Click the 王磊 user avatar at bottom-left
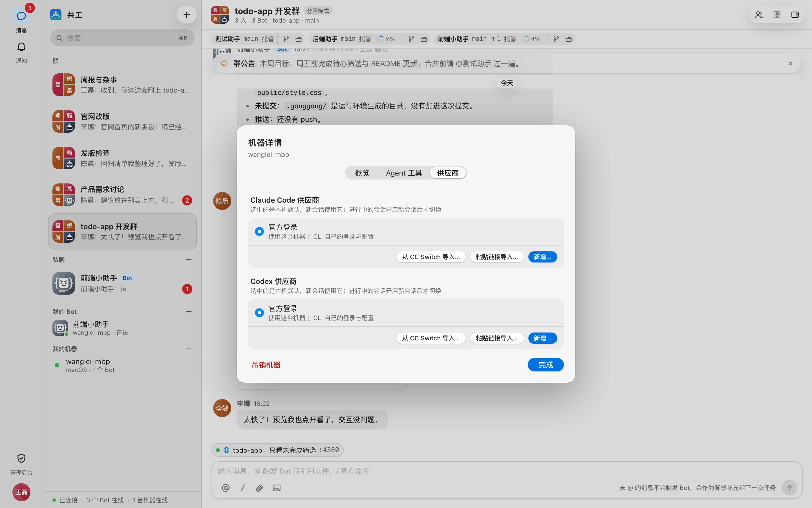This screenshot has width=812, height=508. [21, 492]
